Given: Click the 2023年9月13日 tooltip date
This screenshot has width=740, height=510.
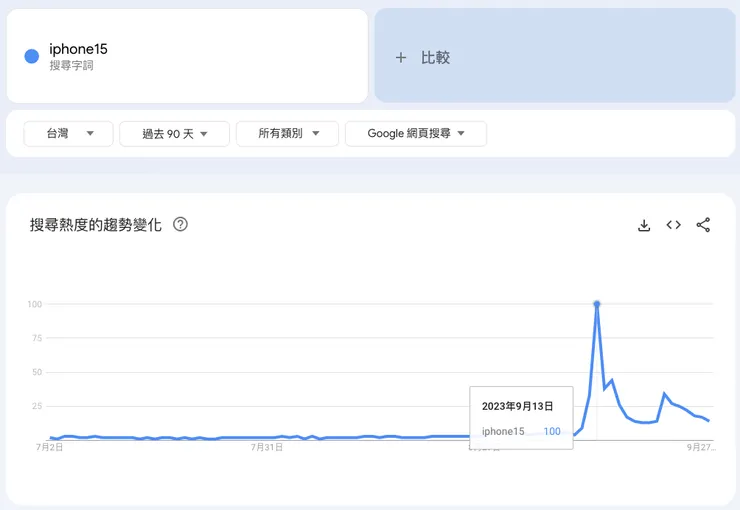Looking at the screenshot, I should [x=517, y=406].
